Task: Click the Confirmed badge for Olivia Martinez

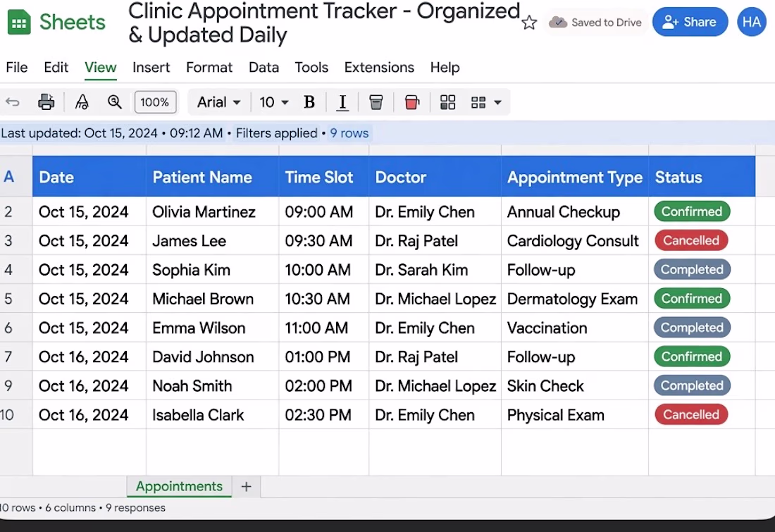Action: tap(692, 211)
